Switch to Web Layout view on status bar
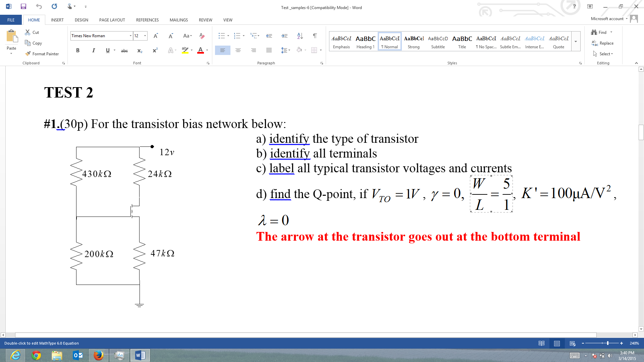Image resolution: width=644 pixels, height=362 pixels. pos(572,343)
